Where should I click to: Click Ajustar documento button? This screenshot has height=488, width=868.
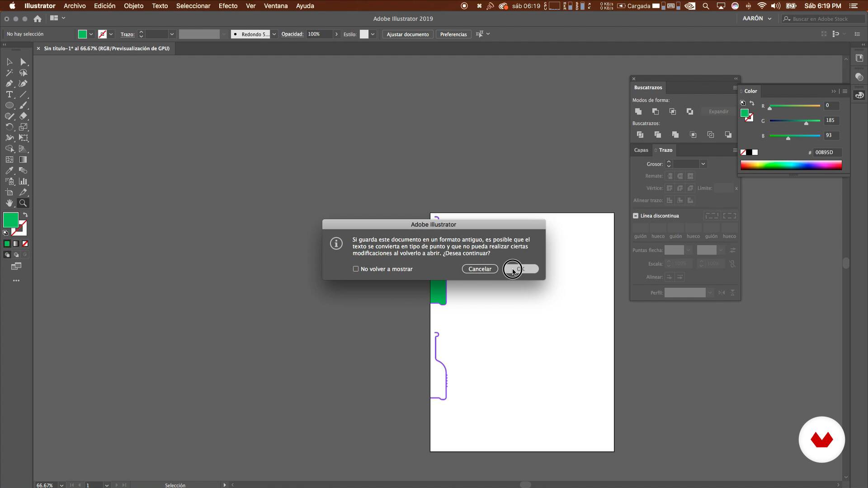click(x=408, y=34)
